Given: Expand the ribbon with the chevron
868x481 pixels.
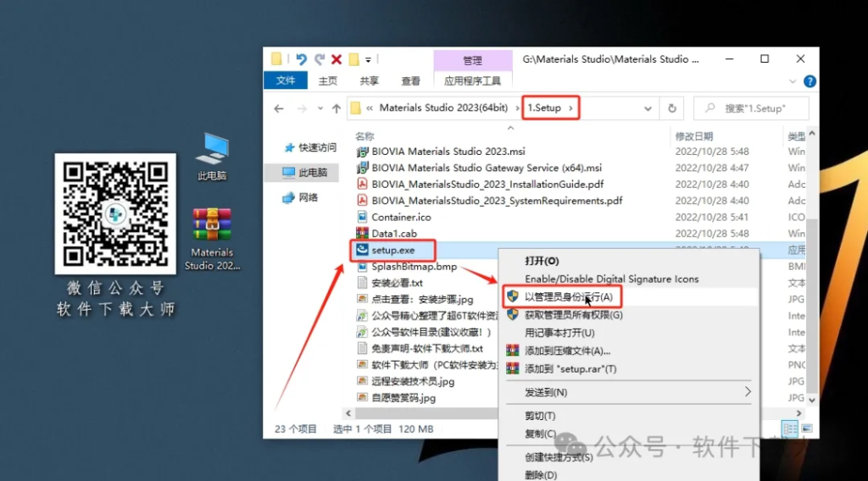Looking at the screenshot, I should coord(793,81).
